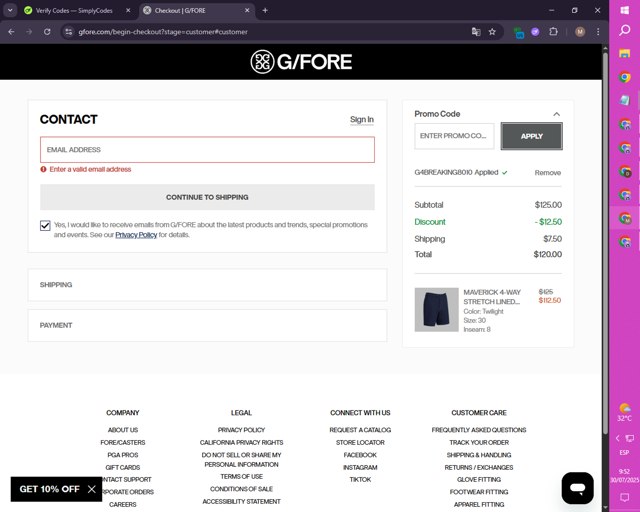Show hidden tray icons chevron
This screenshot has height=512, width=640.
click(x=618, y=439)
